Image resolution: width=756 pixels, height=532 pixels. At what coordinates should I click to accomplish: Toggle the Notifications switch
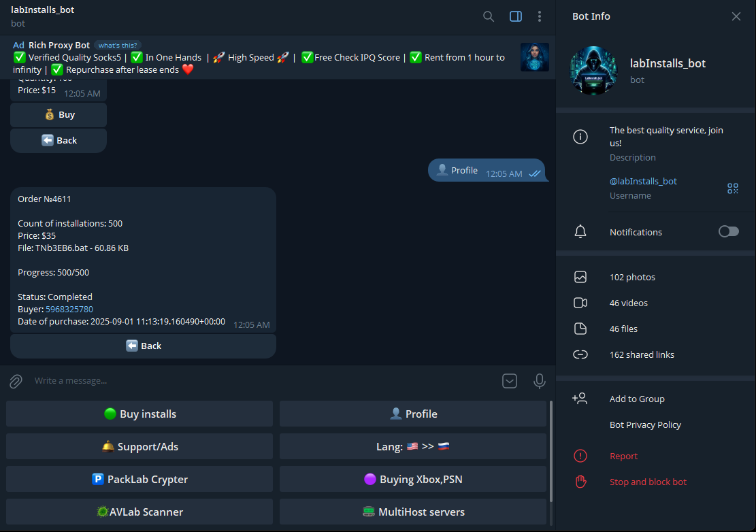point(728,232)
